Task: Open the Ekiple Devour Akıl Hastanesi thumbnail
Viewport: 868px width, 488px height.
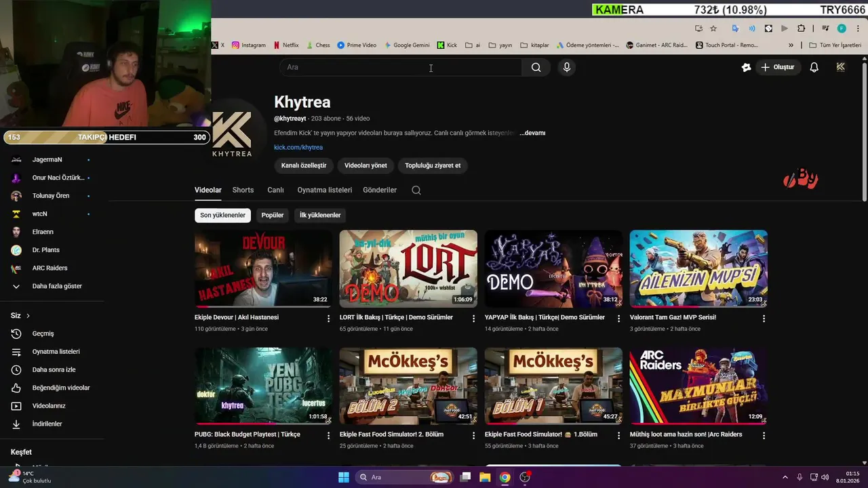Action: coord(263,268)
